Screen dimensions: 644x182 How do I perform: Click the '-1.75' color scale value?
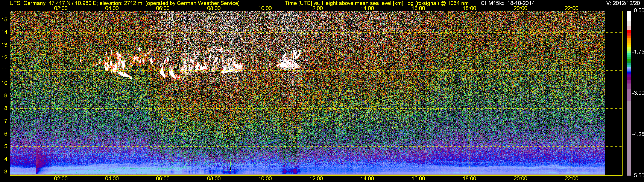click(x=638, y=52)
